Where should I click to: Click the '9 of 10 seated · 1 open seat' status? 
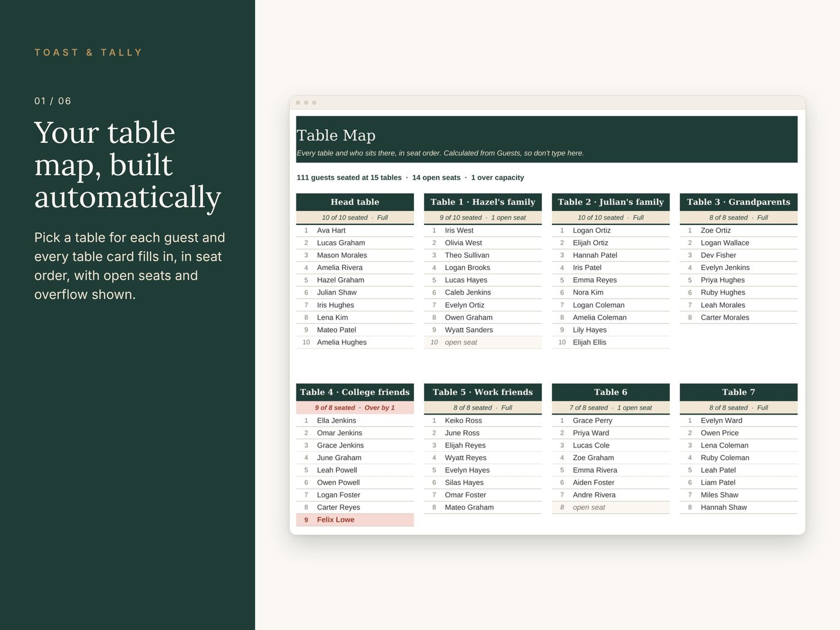coord(482,218)
